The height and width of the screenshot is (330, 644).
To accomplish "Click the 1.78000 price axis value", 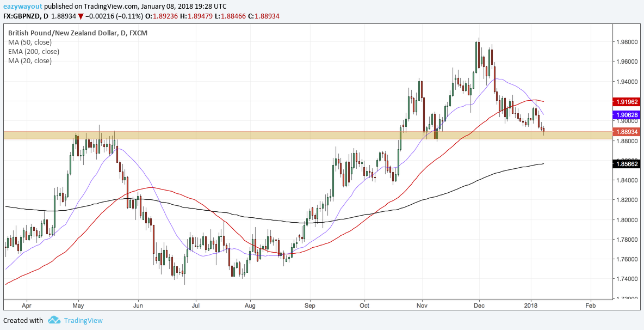I will pyautogui.click(x=627, y=240).
